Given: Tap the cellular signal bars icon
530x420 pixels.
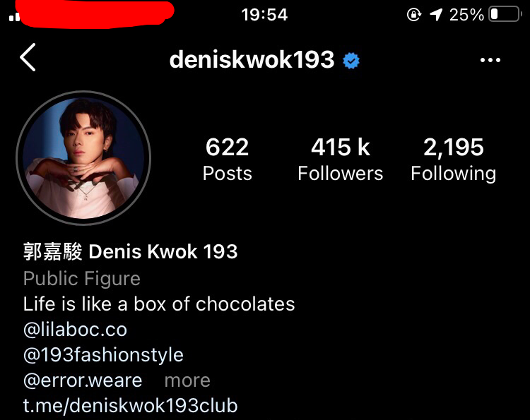Looking at the screenshot, I should point(14,17).
